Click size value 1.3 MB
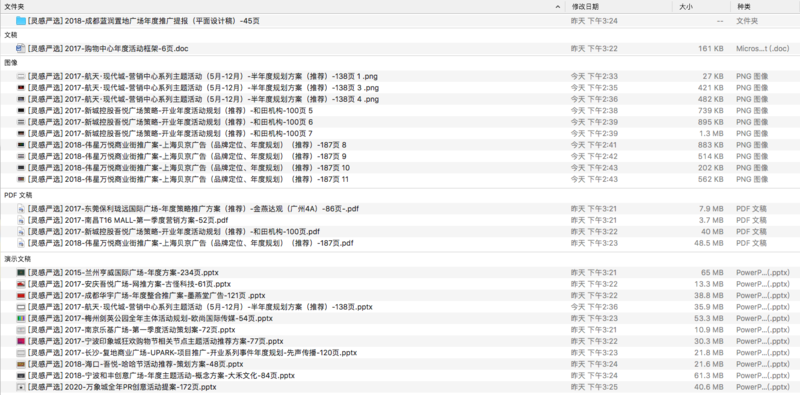This screenshot has width=800, height=395. (711, 134)
